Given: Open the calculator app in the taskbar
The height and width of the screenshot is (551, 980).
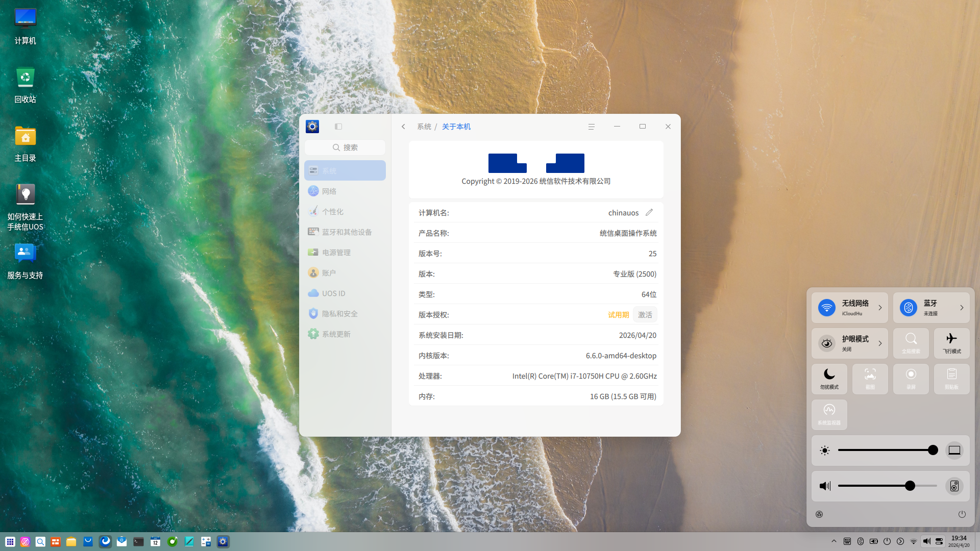Looking at the screenshot, I should (x=206, y=542).
